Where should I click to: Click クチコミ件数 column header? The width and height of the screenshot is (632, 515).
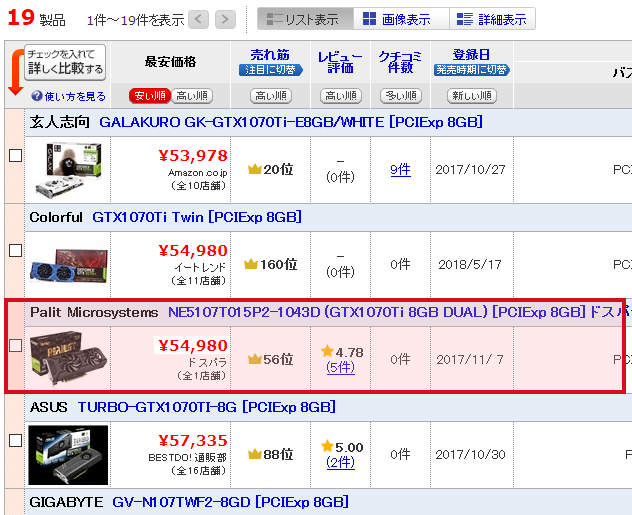pos(400,62)
